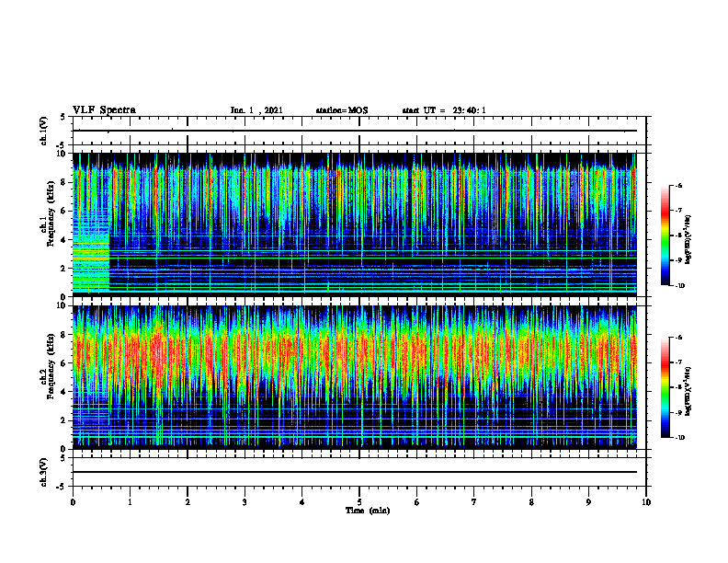Click the red 6-8 kHz band in ch.2 spectrogram

[355, 350]
